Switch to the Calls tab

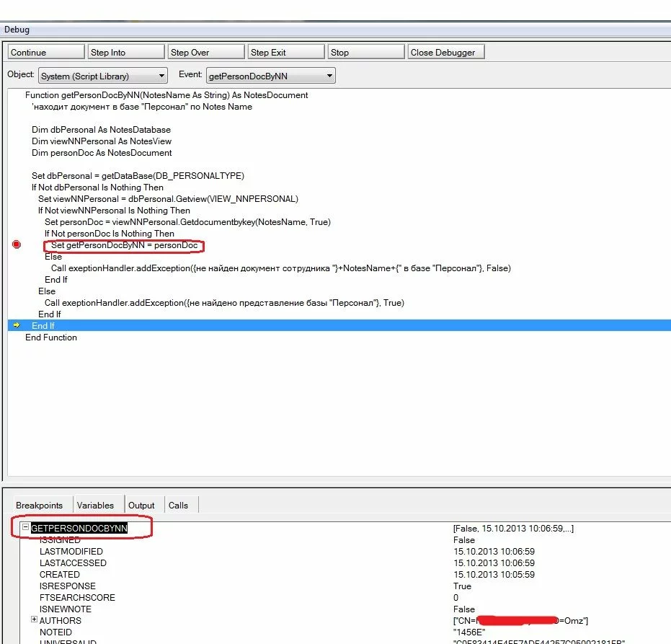178,506
